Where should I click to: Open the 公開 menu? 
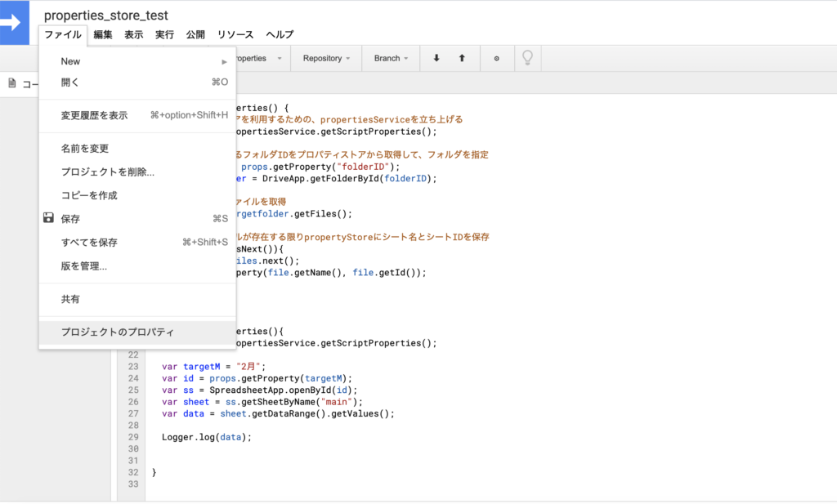[x=195, y=34]
